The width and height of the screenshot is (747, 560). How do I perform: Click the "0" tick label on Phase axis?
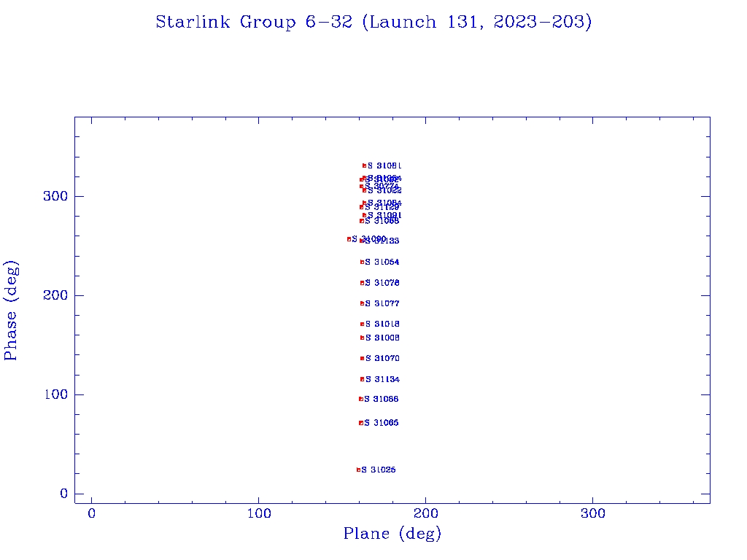[x=63, y=494]
